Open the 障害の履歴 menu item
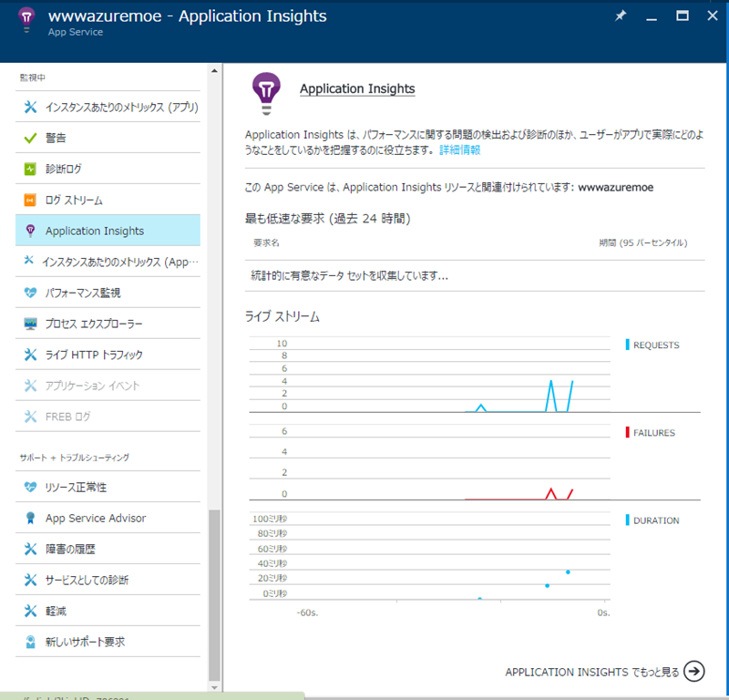Image resolution: width=729 pixels, height=700 pixels. [108, 550]
